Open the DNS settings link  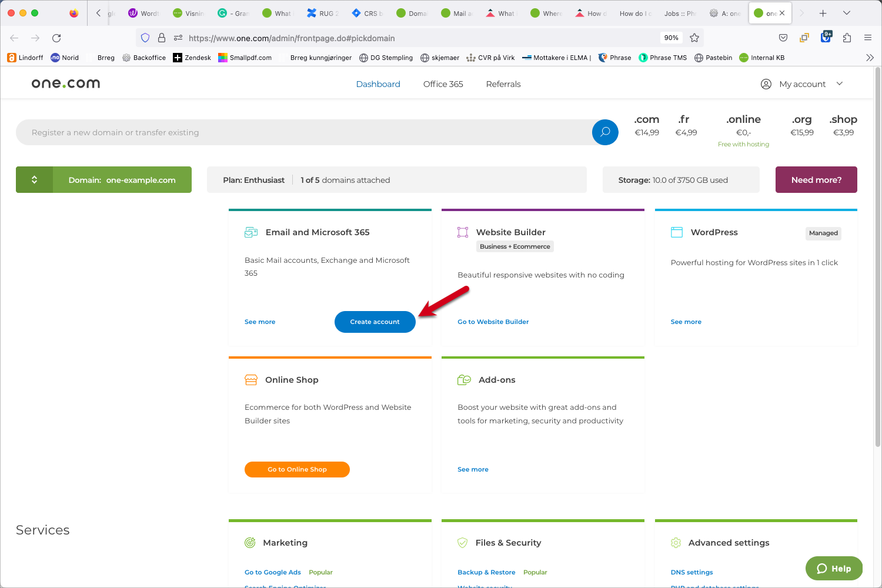[691, 572]
